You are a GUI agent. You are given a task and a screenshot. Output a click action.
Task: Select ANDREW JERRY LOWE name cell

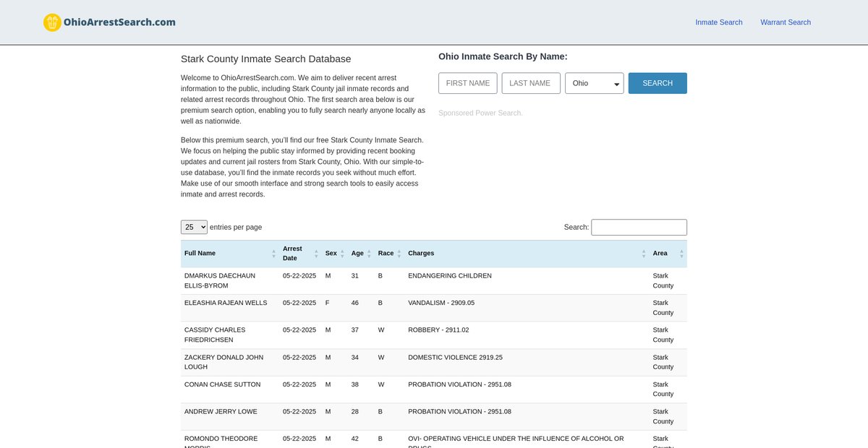point(230,416)
